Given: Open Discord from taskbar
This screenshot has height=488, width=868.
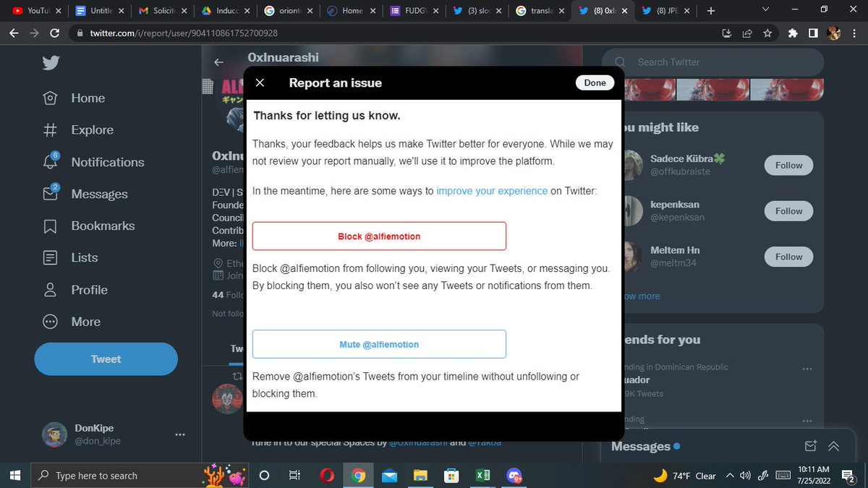Looking at the screenshot, I should [x=515, y=475].
